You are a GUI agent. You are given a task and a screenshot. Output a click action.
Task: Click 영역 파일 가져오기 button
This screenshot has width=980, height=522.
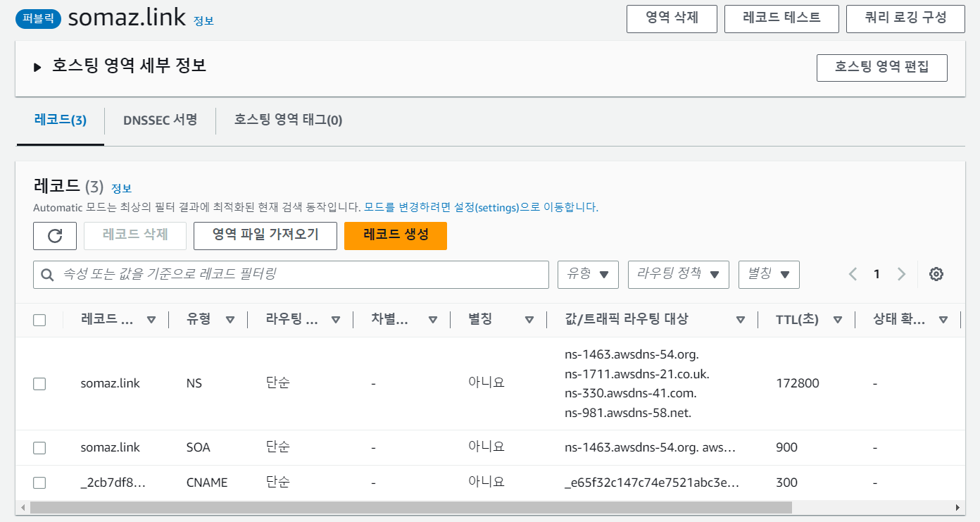[x=265, y=235]
